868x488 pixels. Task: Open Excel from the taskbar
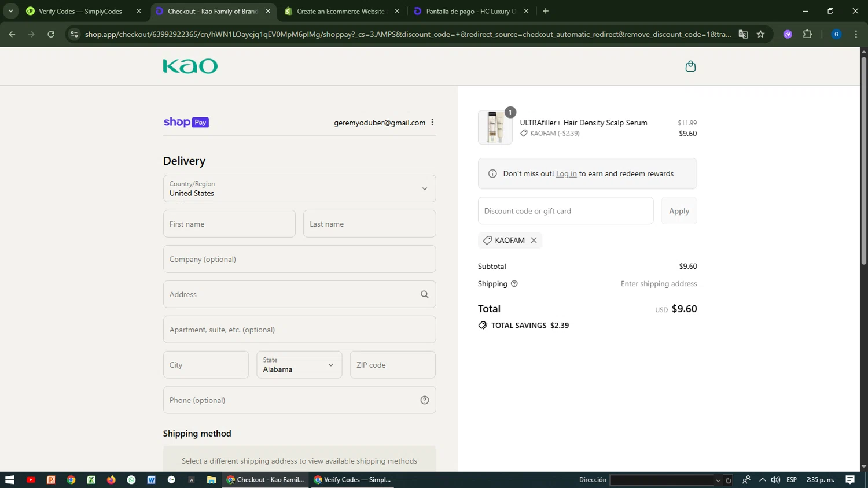point(91,480)
